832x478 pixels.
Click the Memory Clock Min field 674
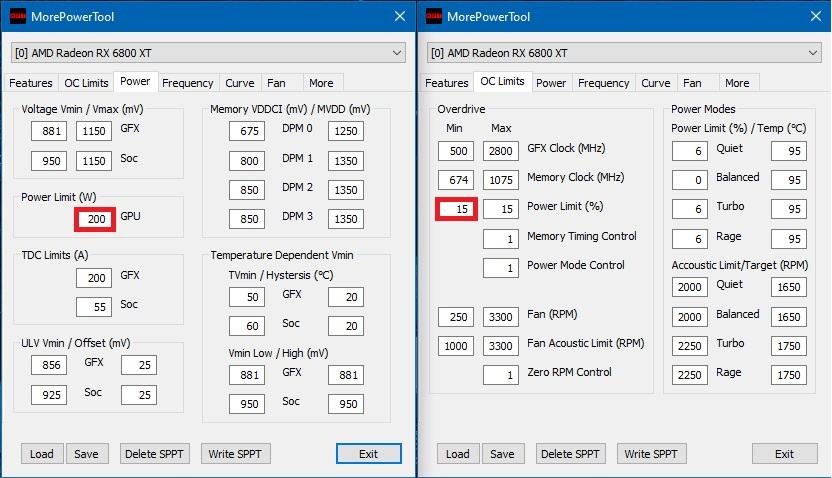pyautogui.click(x=456, y=180)
